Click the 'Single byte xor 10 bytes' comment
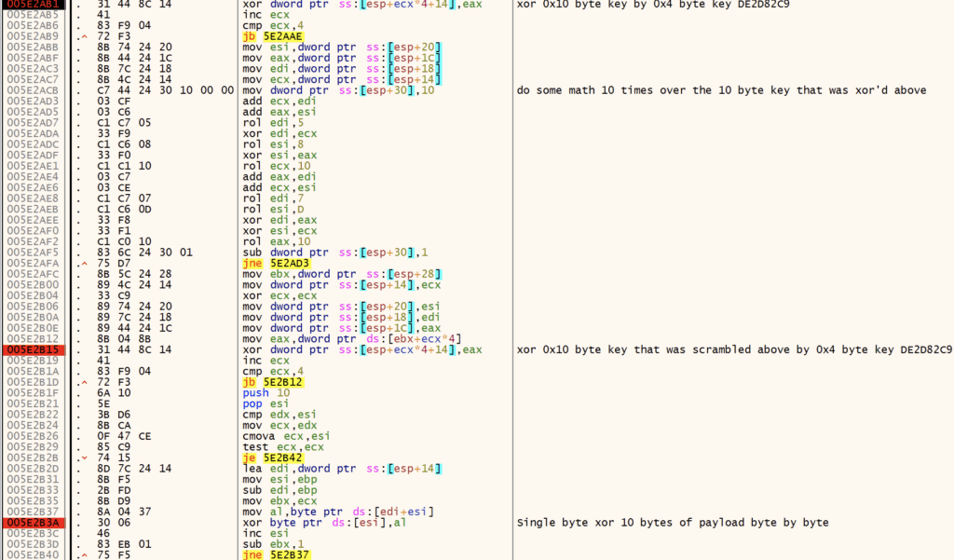The height and width of the screenshot is (560, 954). 672,523
